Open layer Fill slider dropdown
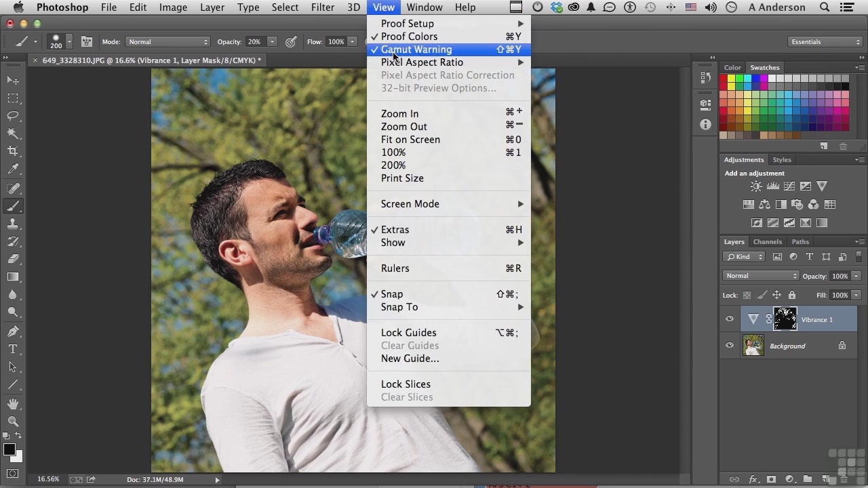Screen dimensions: 868x488 (856, 295)
